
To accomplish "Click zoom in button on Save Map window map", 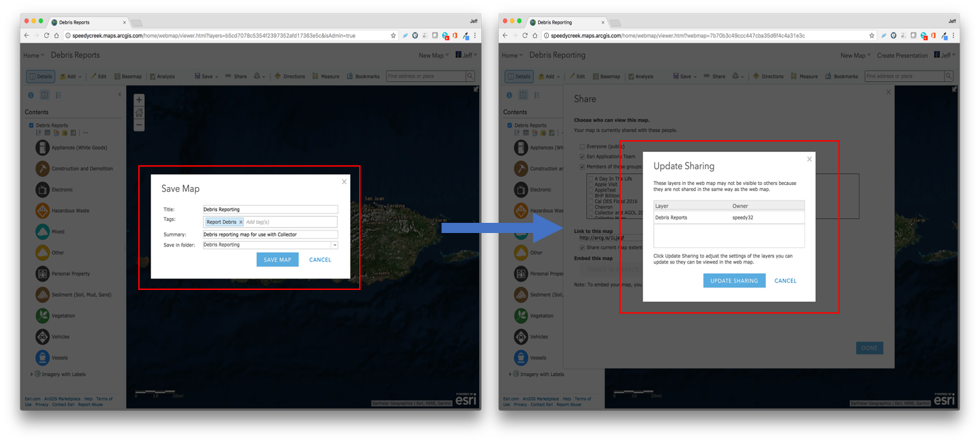I will 139,100.
